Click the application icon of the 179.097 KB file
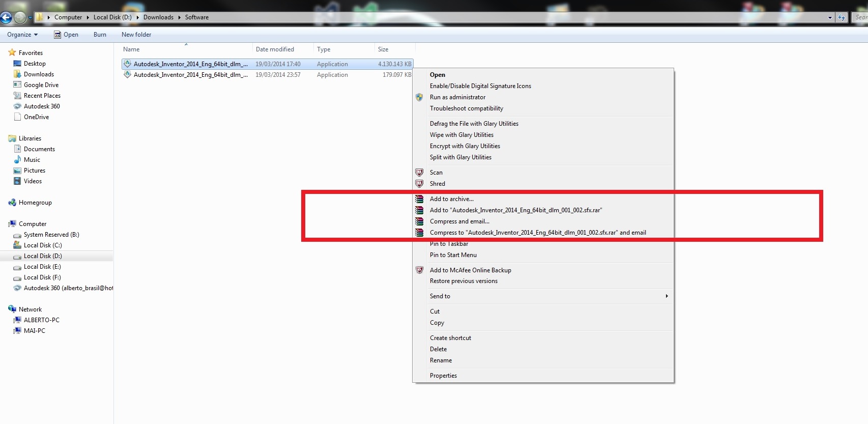The height and width of the screenshot is (424, 868). pos(128,75)
